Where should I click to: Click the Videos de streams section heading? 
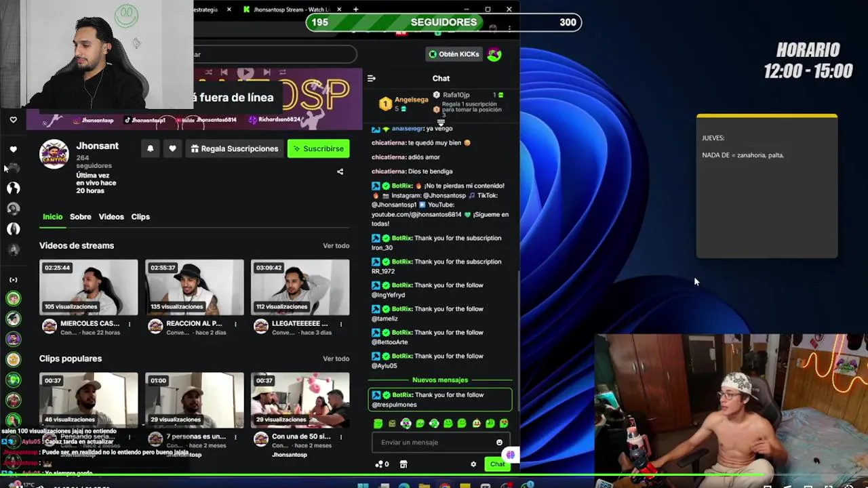click(77, 246)
